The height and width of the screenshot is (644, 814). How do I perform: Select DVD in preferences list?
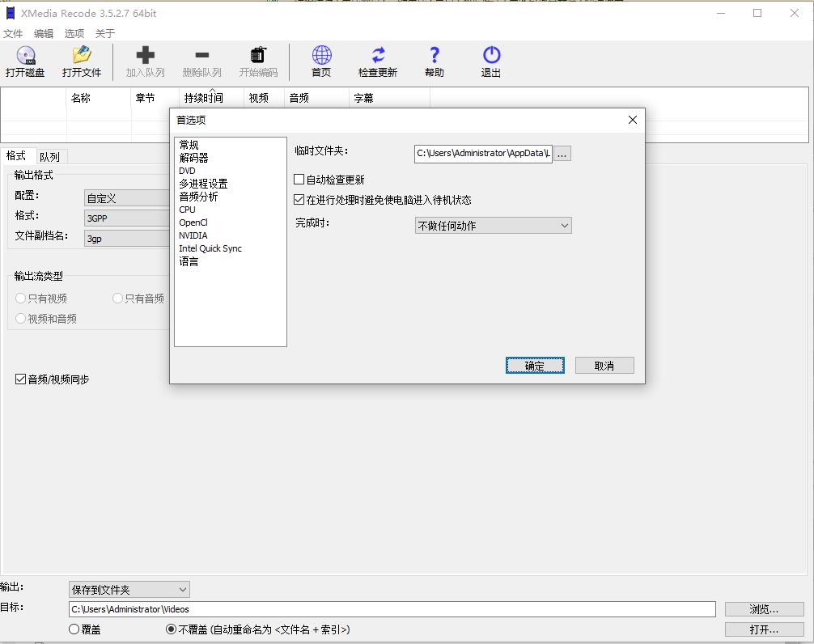[188, 171]
